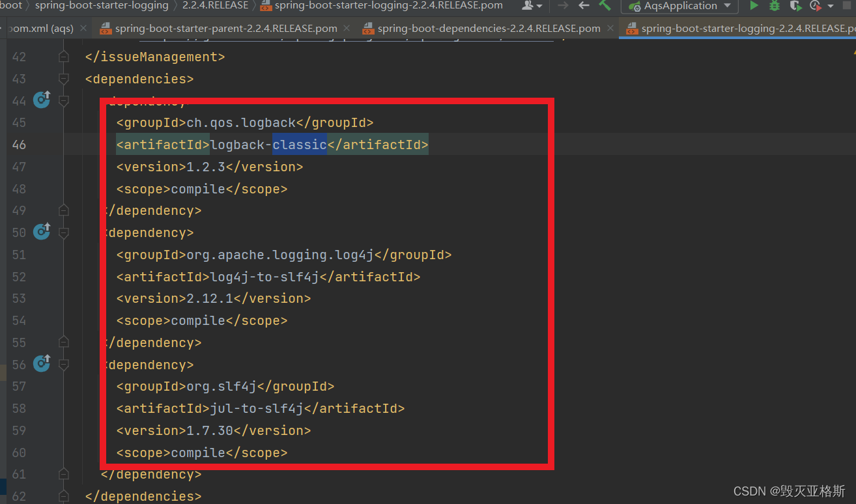Click the groupId text ch.qos.logback
This screenshot has width=856, height=504.
click(x=241, y=122)
